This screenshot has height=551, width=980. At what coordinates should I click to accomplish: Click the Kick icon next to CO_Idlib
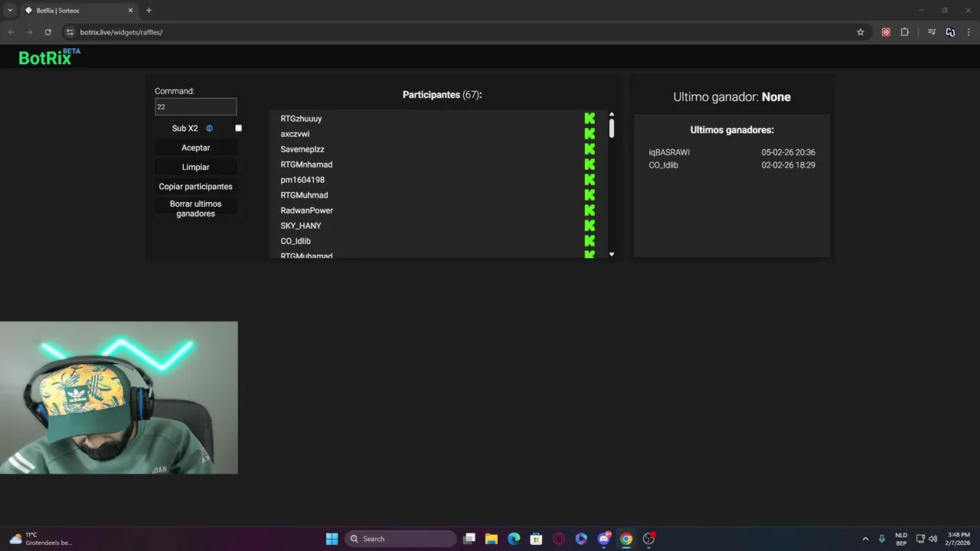click(x=590, y=241)
